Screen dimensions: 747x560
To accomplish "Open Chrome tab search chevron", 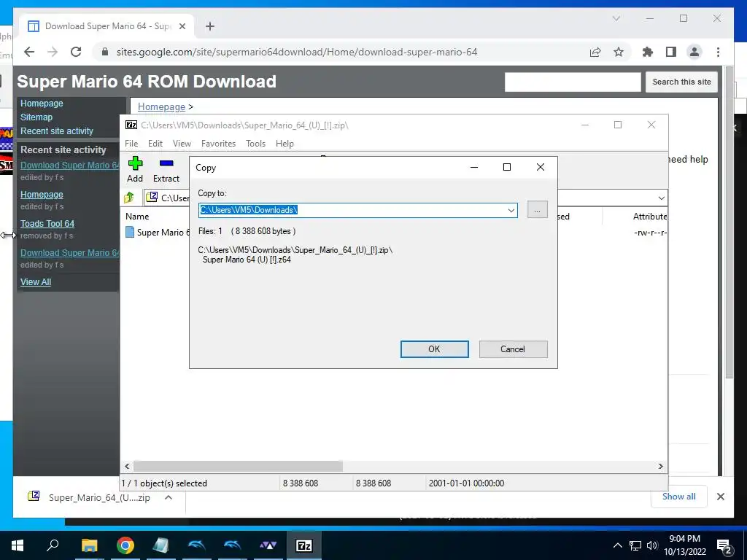I will (x=616, y=18).
